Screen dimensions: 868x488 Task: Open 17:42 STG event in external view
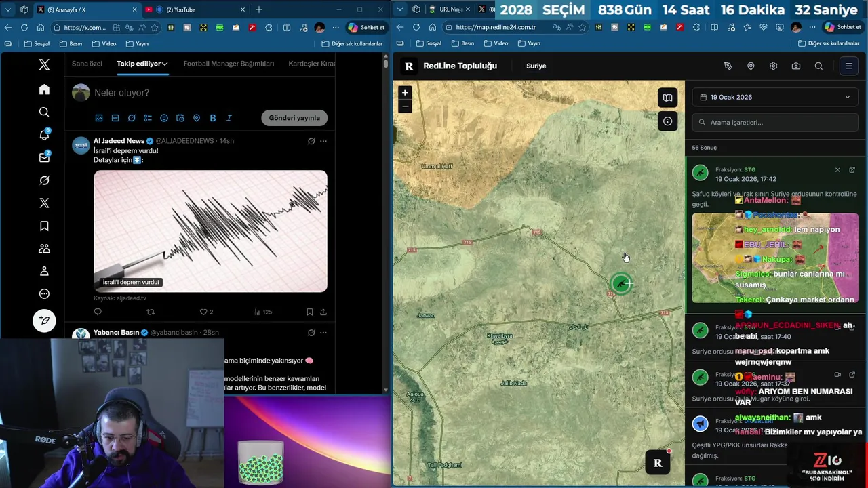[852, 170]
